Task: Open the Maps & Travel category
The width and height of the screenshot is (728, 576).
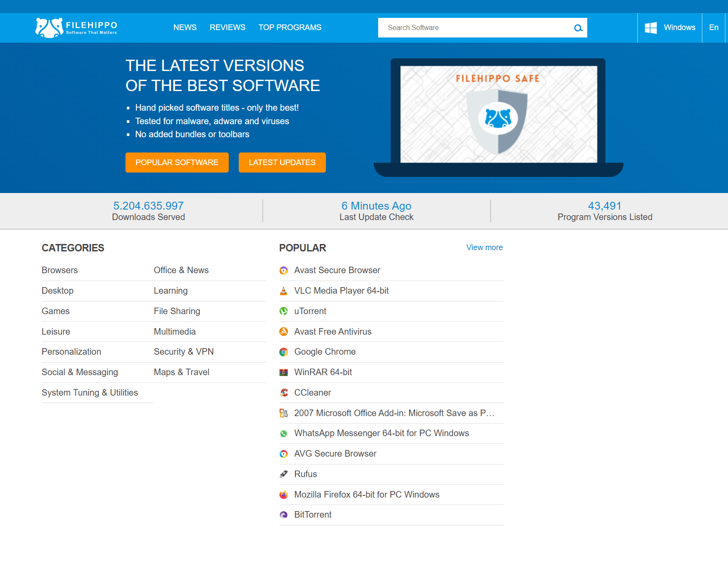Action: click(182, 372)
